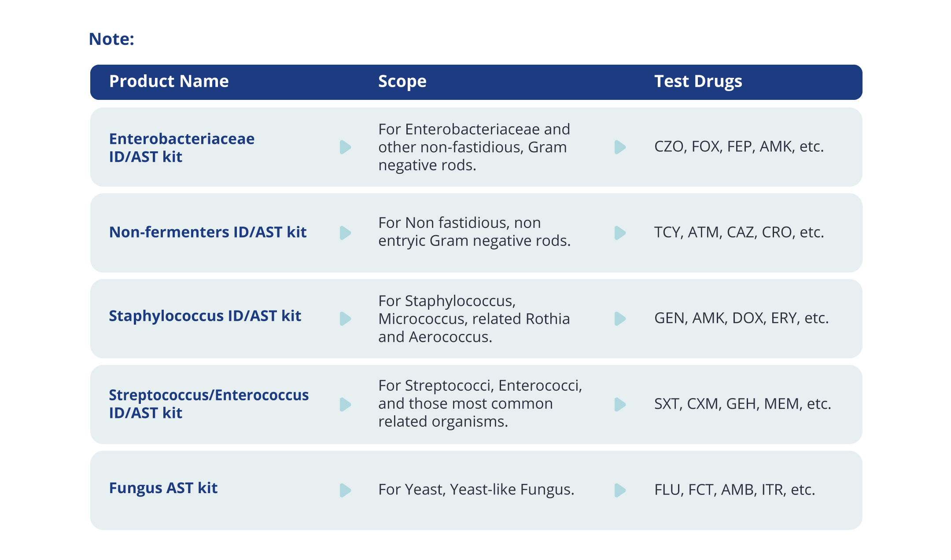The height and width of the screenshot is (560, 951).
Task: Click arrow icon after Non-fermenters ID/AST kit
Action: click(346, 233)
